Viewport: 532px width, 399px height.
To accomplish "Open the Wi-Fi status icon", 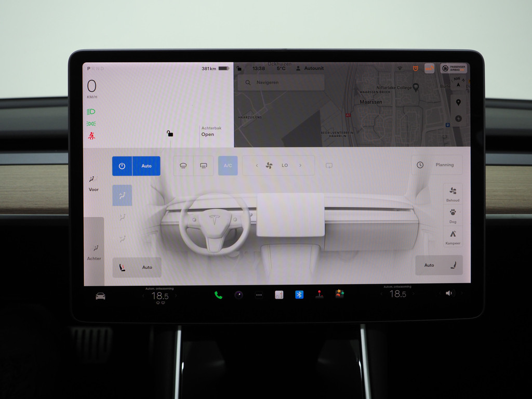I will [400, 68].
